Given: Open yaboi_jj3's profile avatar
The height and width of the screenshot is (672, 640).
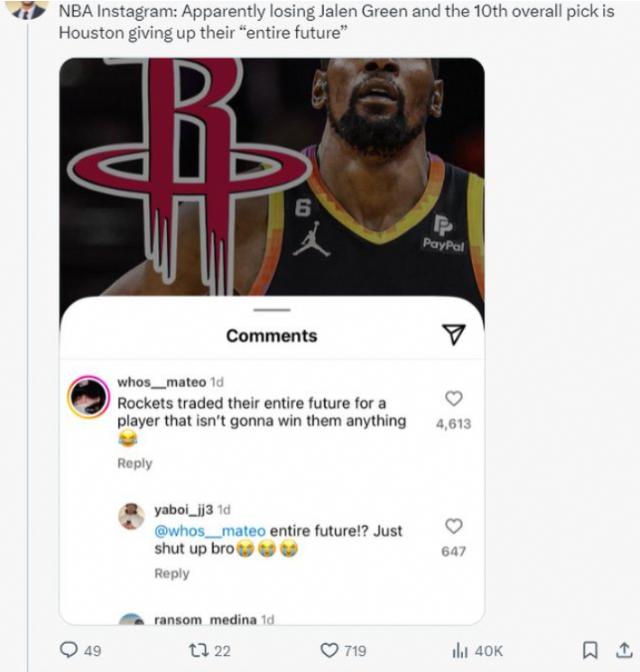Looking at the screenshot, I should 131,516.
